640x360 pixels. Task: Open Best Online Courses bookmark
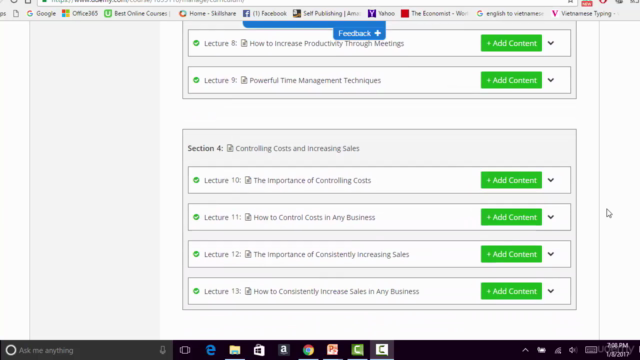pyautogui.click(x=137, y=13)
